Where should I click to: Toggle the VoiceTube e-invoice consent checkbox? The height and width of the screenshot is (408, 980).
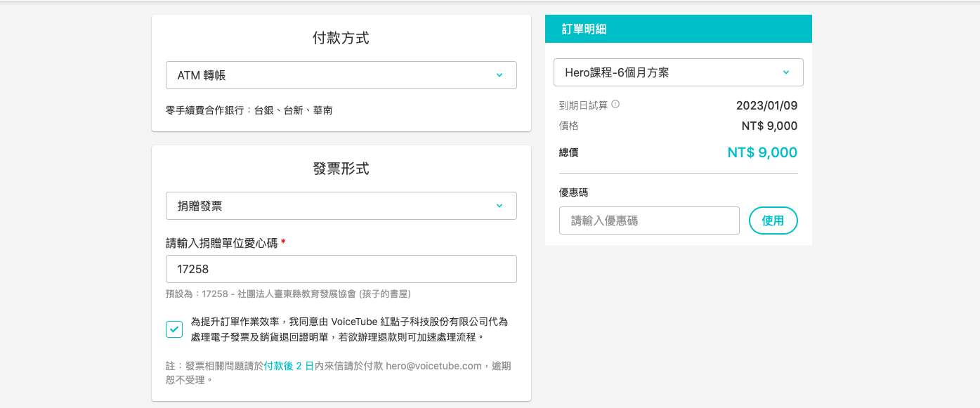174,329
